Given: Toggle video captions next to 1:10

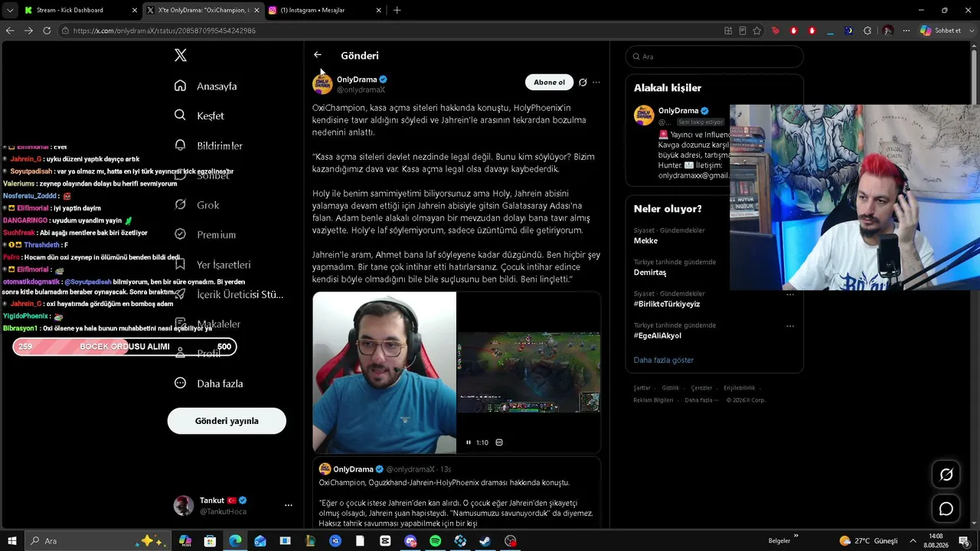Looking at the screenshot, I should tap(499, 442).
